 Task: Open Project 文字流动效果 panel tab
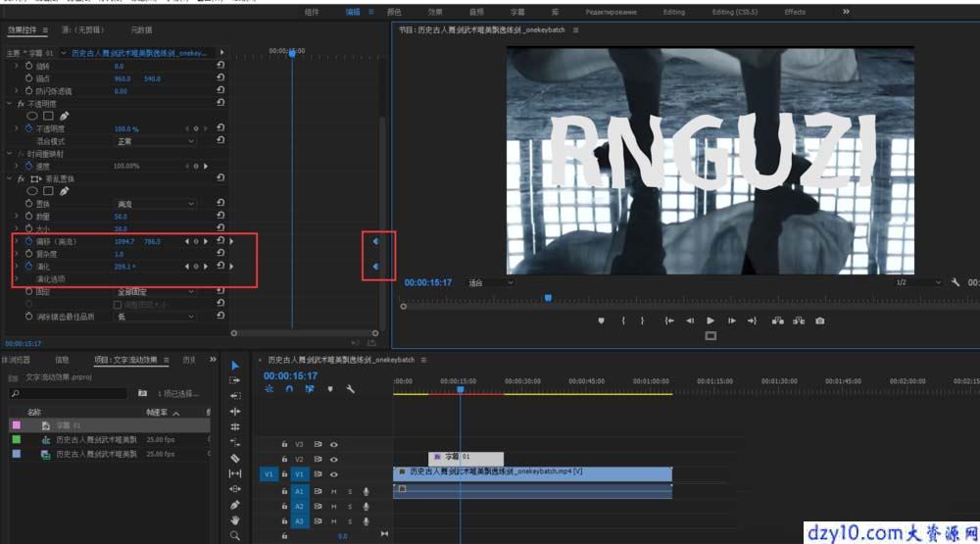pos(125,360)
